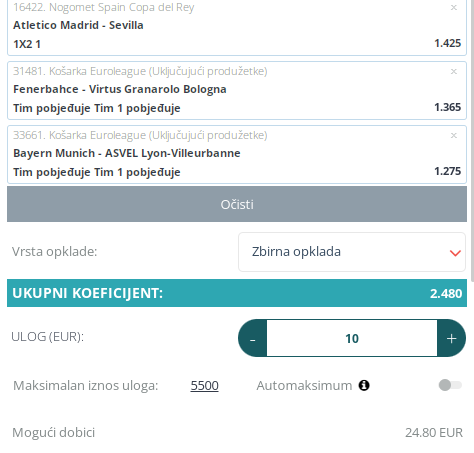Image resolution: width=474 pixels, height=453 pixels.
Task: Click the 1.275 odds value
Action: 448,171
